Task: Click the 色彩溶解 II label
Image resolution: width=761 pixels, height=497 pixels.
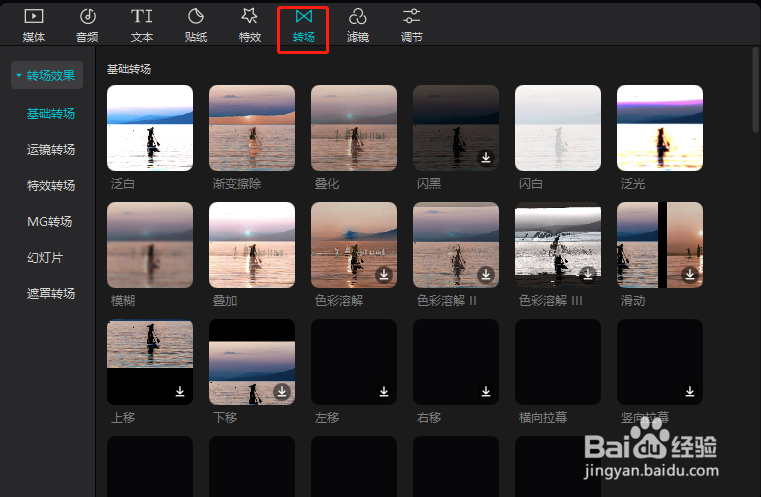Action: pos(447,300)
